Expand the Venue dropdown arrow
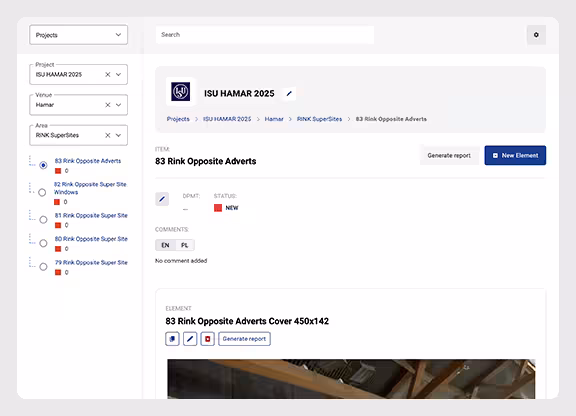Screen dimensions: 576x416 tap(118, 105)
